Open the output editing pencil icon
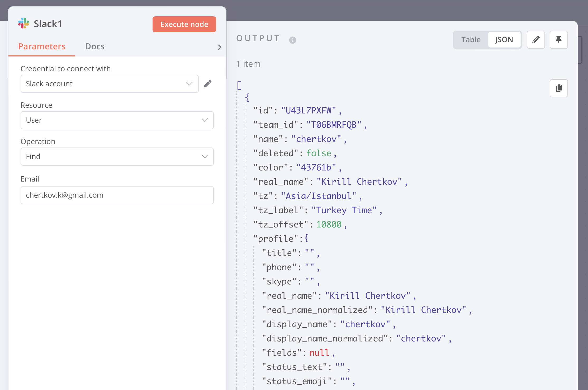 pos(536,40)
